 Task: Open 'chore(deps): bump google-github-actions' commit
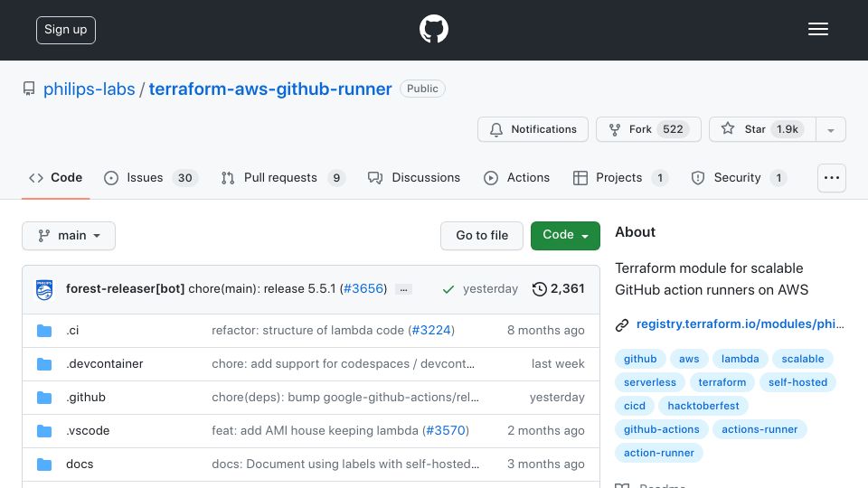345,398
